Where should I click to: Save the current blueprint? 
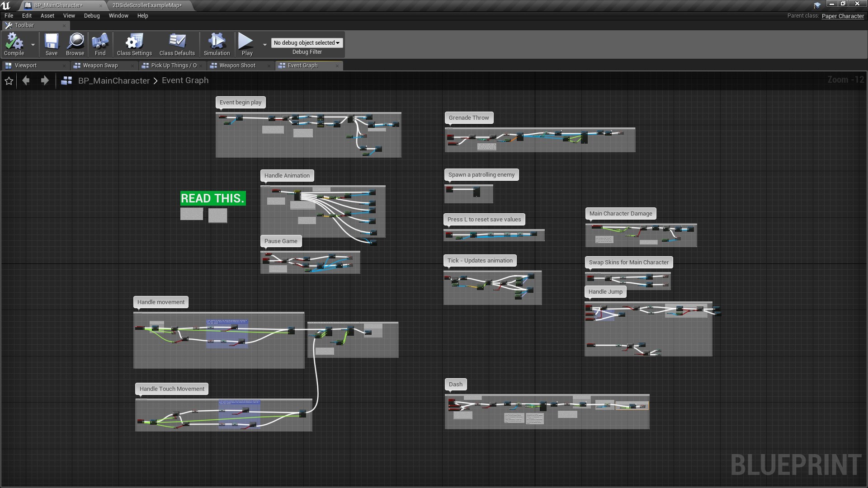(51, 44)
